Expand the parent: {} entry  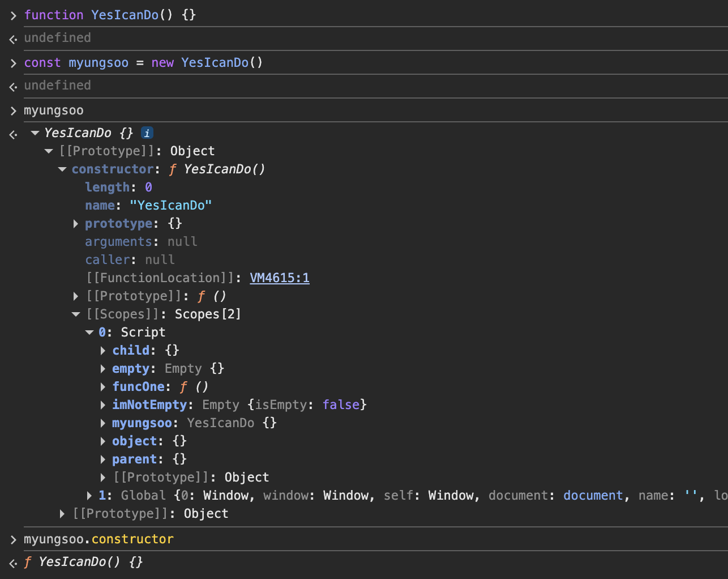(103, 459)
